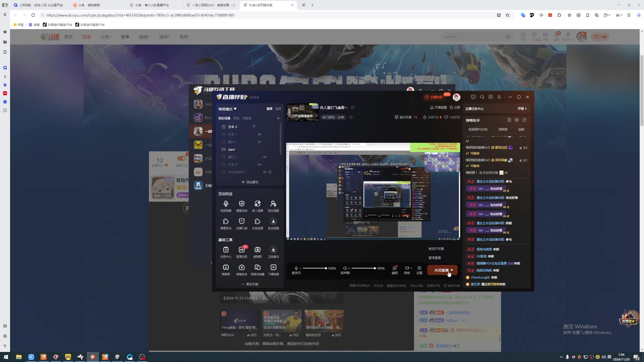Switch to 竖屏 portrait orientation
This screenshot has height=362, width=644.
tap(278, 109)
